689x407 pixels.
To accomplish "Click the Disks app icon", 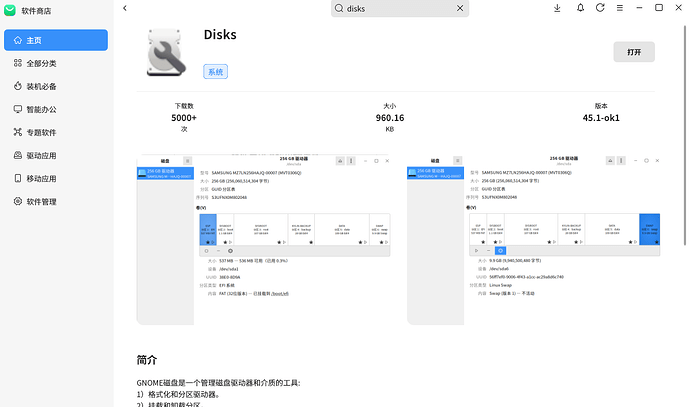I will (166, 52).
